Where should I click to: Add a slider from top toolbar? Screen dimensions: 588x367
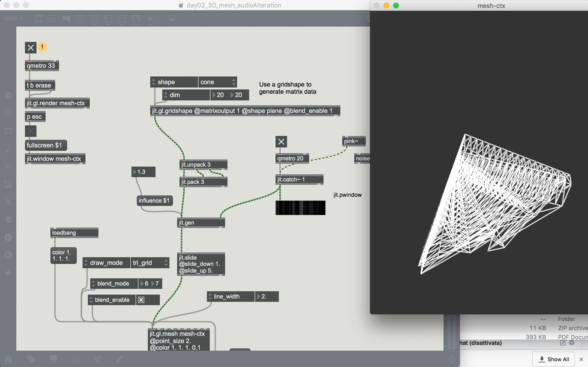click(x=122, y=19)
